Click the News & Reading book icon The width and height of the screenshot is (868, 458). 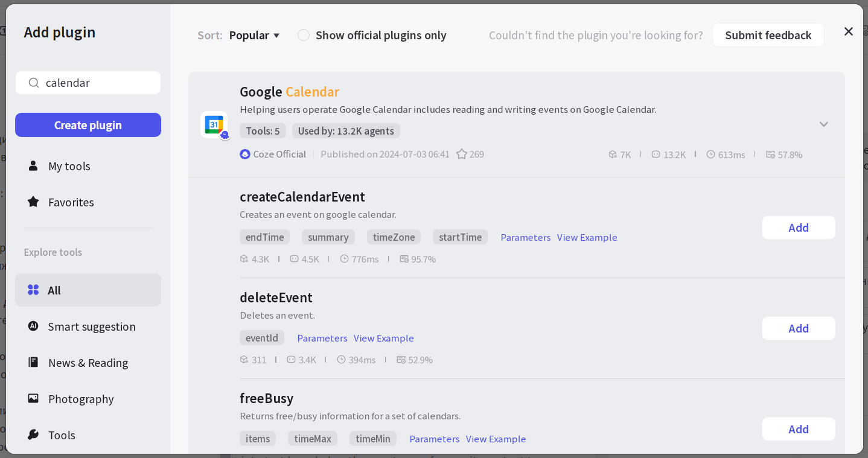point(33,362)
